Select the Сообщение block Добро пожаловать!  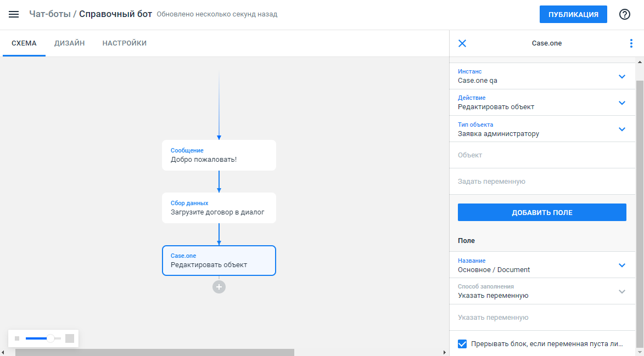click(219, 155)
